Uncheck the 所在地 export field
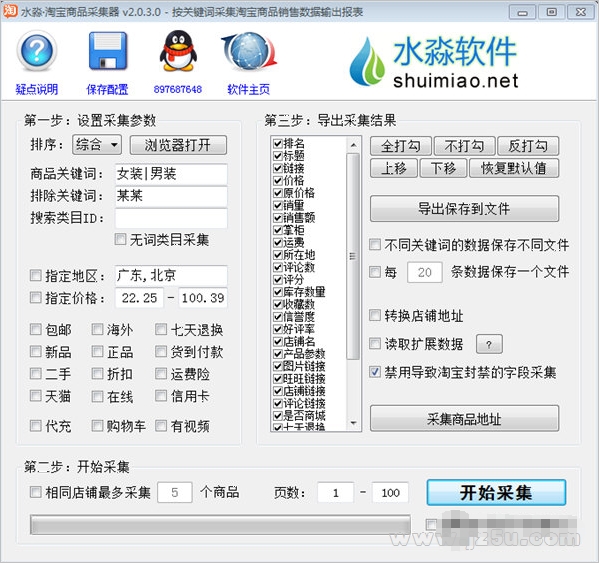This screenshot has width=599, height=563. (x=278, y=255)
